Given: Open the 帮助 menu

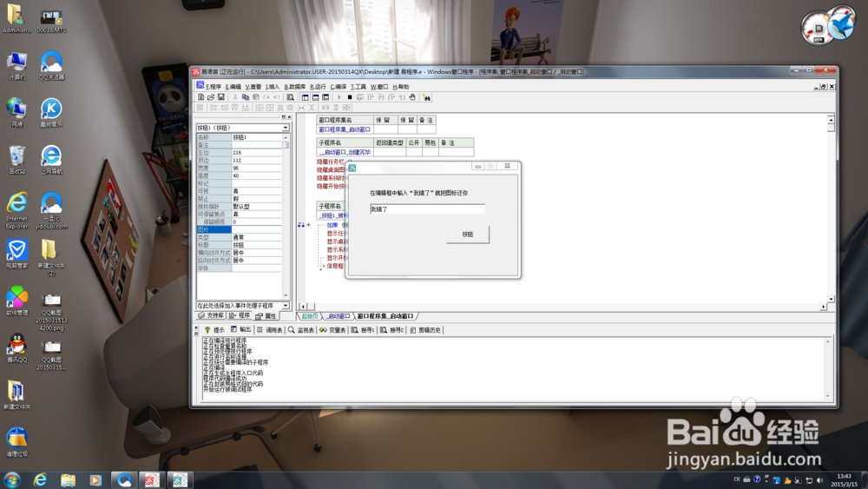Looking at the screenshot, I should (x=401, y=86).
